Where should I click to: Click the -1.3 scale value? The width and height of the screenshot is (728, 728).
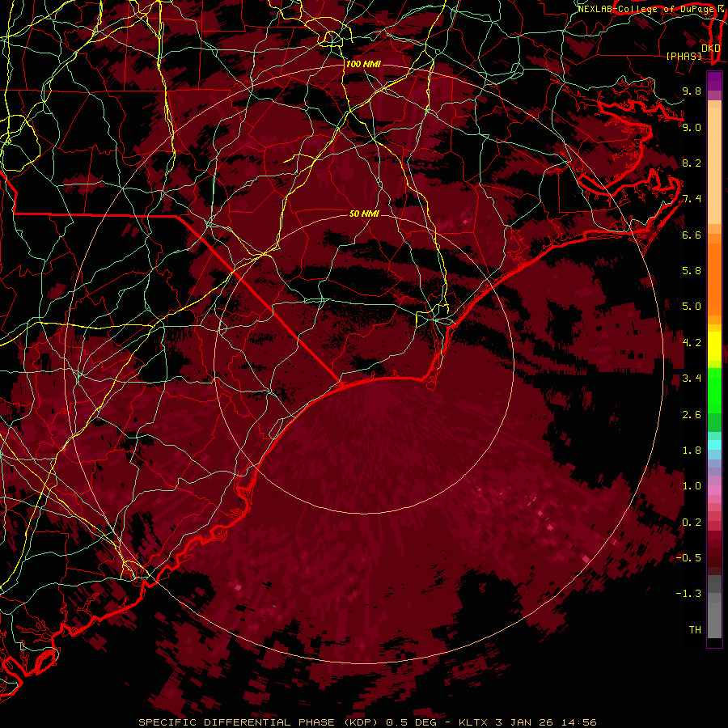click(689, 594)
